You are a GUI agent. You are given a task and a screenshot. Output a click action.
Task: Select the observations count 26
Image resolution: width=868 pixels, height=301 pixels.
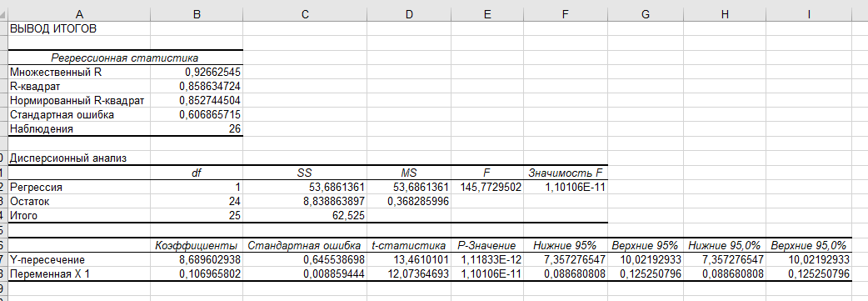(197, 129)
